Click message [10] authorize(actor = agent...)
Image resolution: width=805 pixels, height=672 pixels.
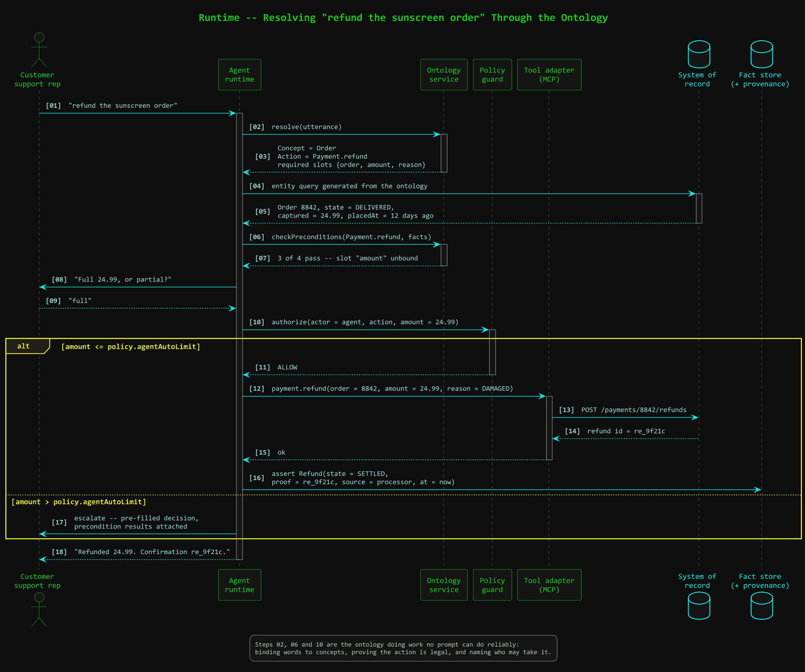[354, 322]
